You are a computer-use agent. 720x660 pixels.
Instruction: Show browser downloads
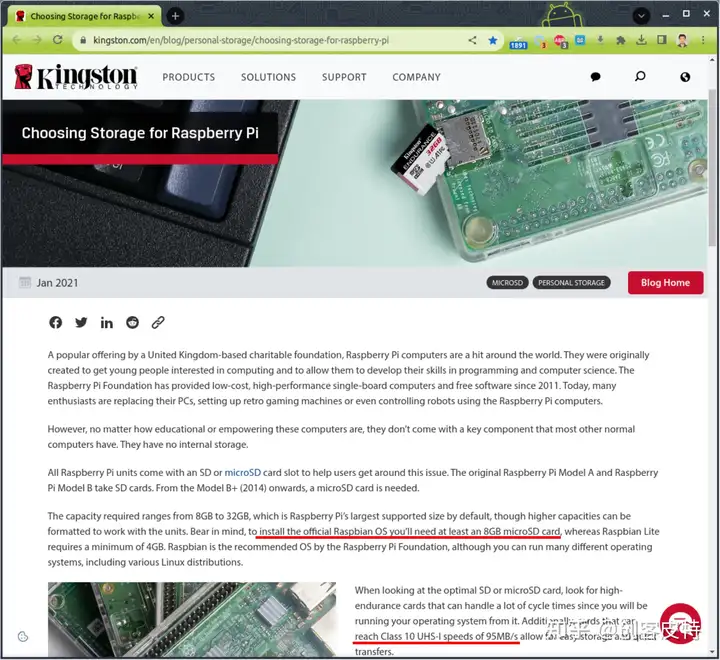pos(641,40)
